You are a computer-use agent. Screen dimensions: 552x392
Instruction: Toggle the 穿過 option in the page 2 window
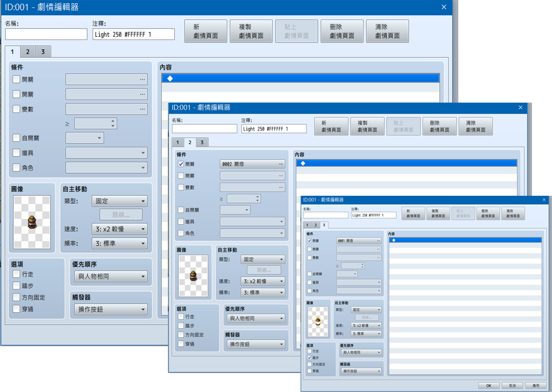tap(181, 344)
